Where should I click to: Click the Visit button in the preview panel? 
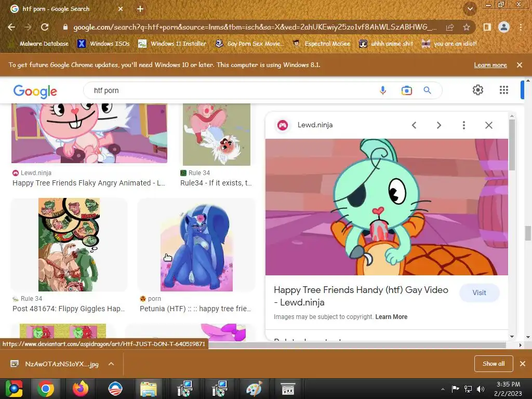coord(479,293)
